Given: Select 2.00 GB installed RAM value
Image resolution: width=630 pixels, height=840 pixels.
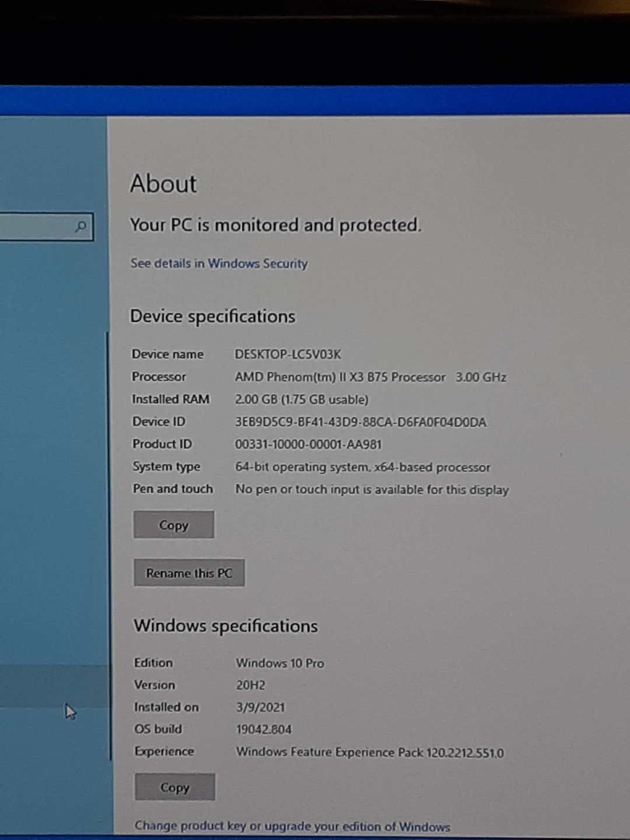Looking at the screenshot, I should 302,400.
